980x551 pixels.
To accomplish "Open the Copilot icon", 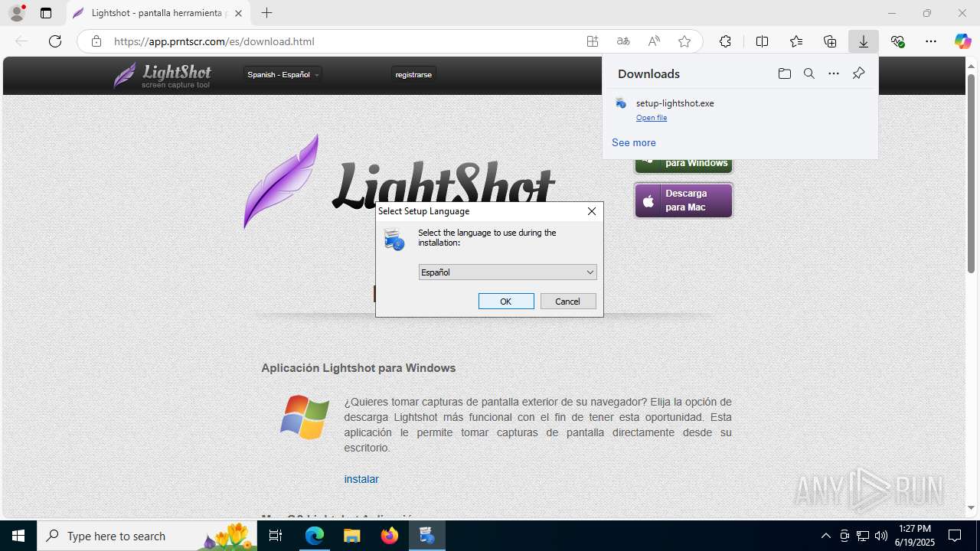I will 962,41.
